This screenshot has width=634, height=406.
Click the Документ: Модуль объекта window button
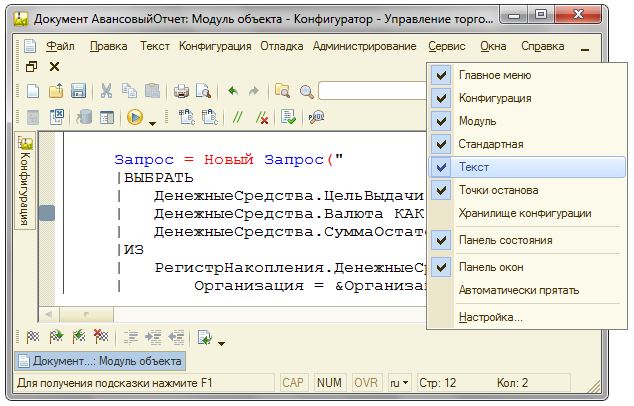coord(99,361)
